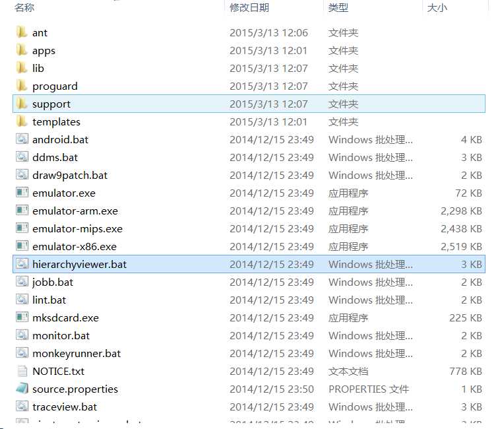The image size is (504, 429).
Task: Select the folder name apps
Action: [x=44, y=51]
